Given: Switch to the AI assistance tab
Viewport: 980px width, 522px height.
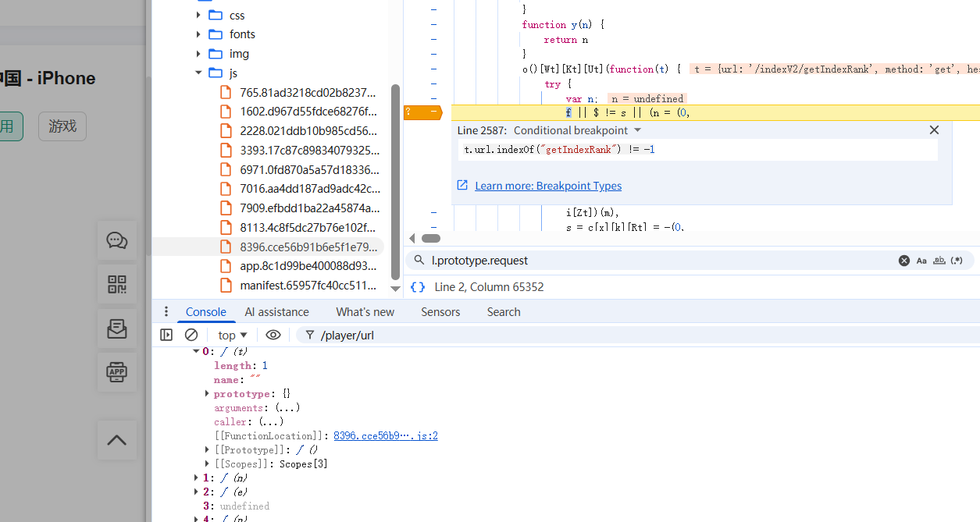Looking at the screenshot, I should click(x=277, y=312).
